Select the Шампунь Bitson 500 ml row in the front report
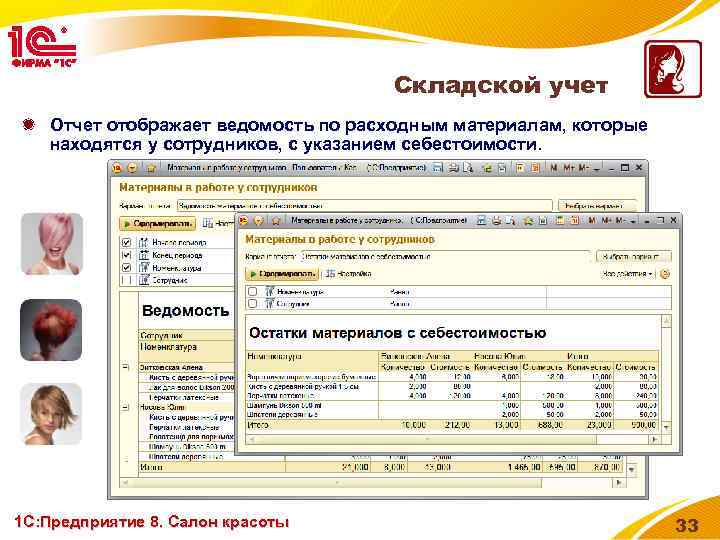Image resolution: width=720 pixels, height=540 pixels. (452, 406)
